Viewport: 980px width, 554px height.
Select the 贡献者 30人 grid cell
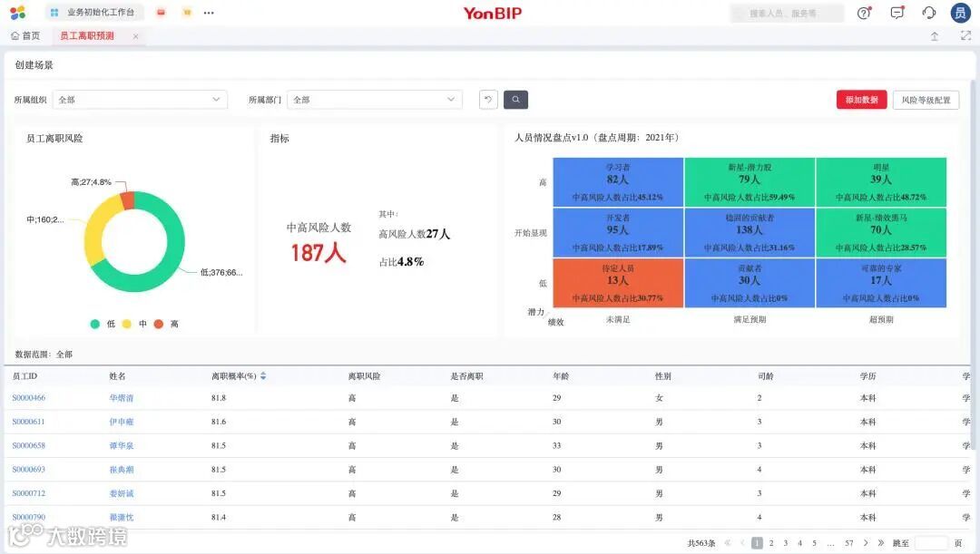750,283
